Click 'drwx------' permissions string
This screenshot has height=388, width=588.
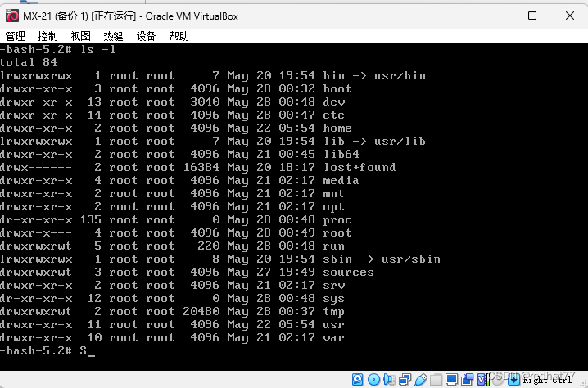36,168
